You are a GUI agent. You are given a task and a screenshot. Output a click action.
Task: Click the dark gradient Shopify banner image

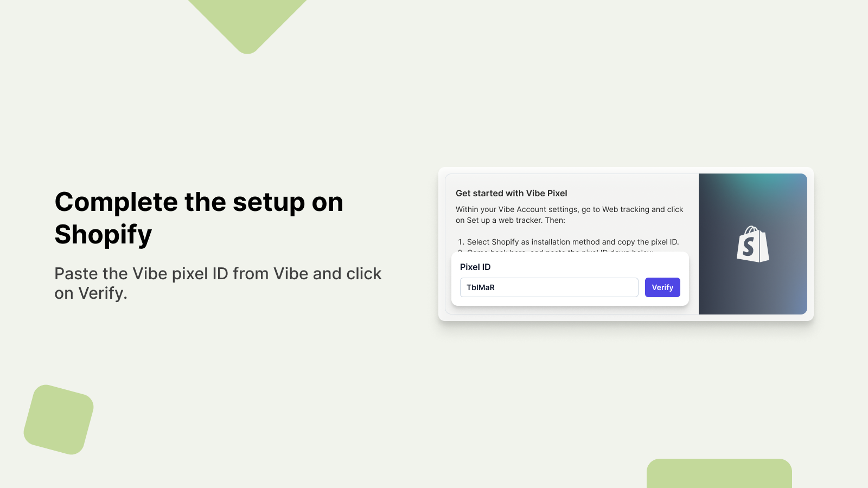click(x=753, y=244)
